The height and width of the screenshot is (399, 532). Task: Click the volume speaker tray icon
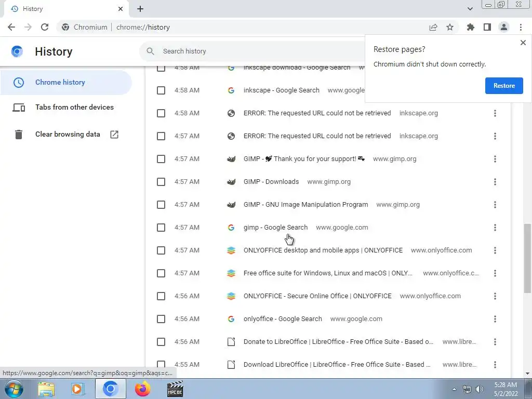click(x=479, y=389)
